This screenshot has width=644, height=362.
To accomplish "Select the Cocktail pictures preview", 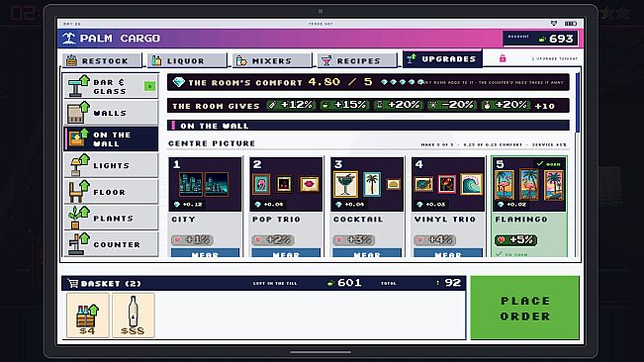I will tap(367, 184).
